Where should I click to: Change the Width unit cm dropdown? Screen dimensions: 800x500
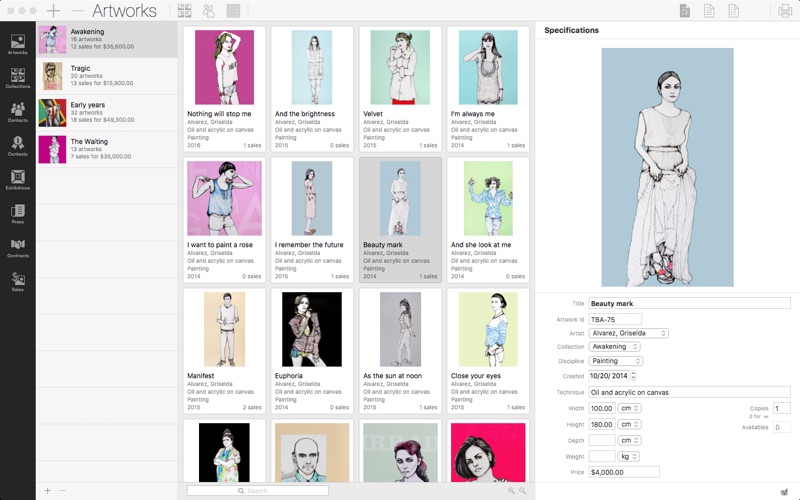[630, 408]
